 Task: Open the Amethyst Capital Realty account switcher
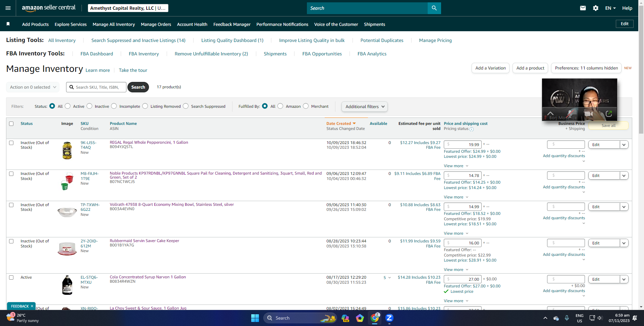(x=128, y=8)
